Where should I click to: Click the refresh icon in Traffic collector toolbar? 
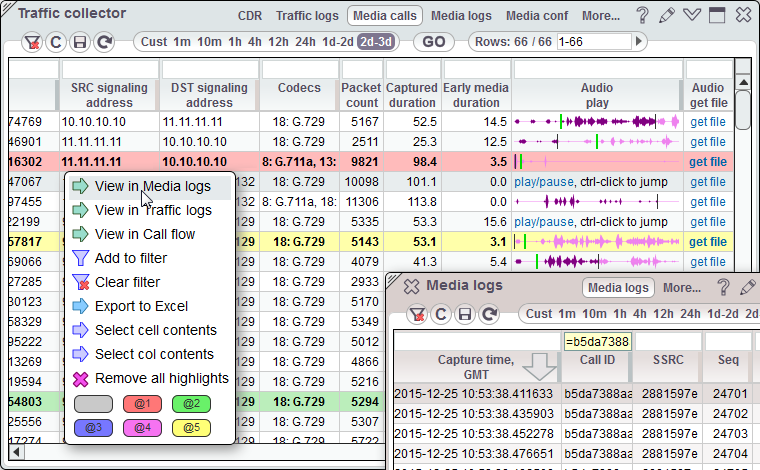click(104, 42)
